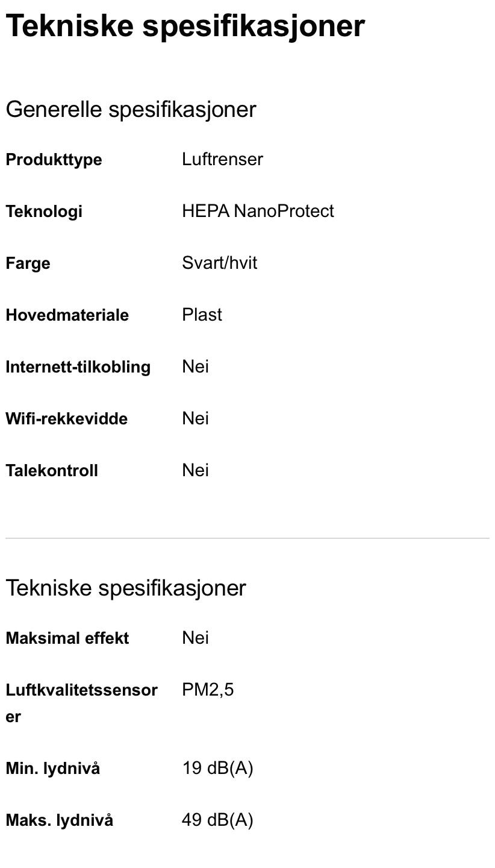Select the Svart/hvit color value
This screenshot has height=868, width=495.
[219, 263]
